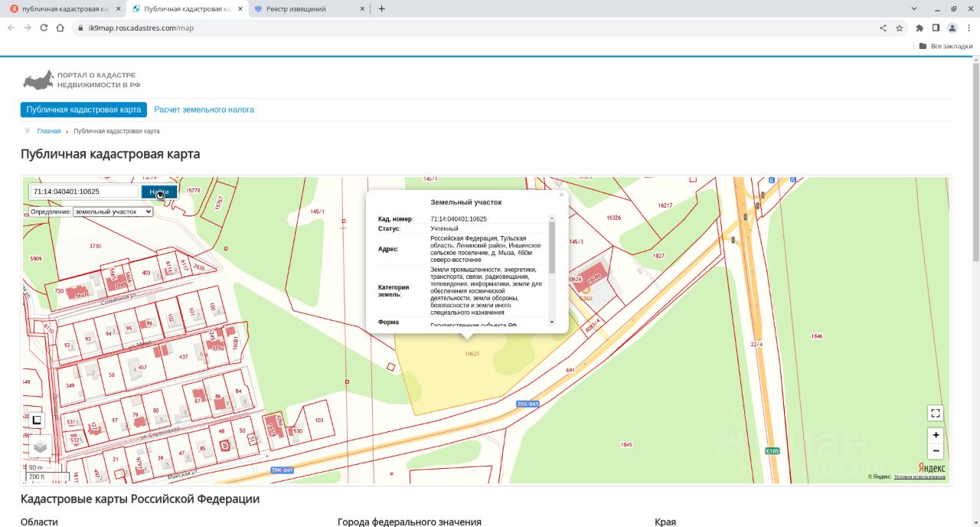Click parcel label 1845 on map
This screenshot has height=527, width=980.
tap(626, 444)
